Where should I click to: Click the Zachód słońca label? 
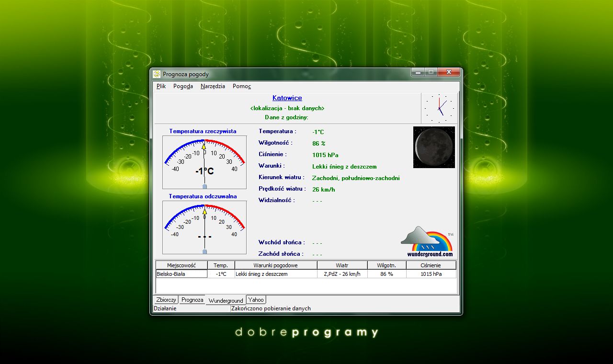click(282, 254)
